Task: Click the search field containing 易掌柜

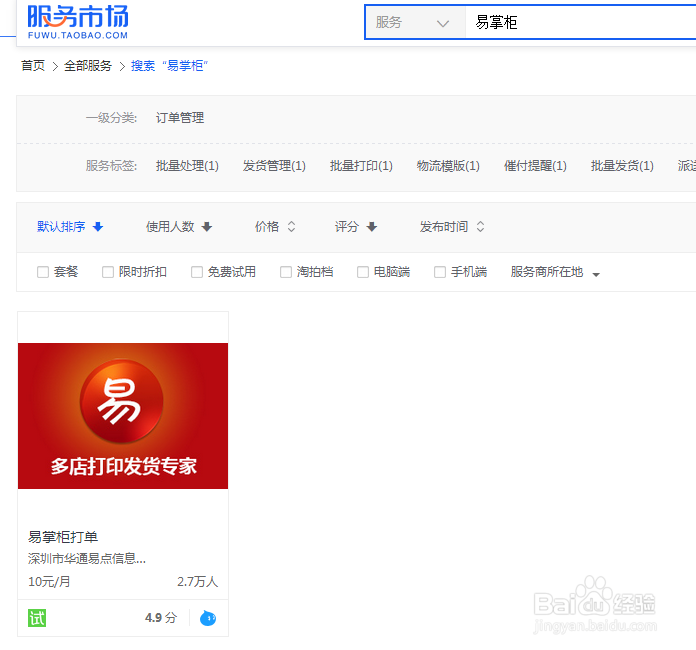Action: click(x=581, y=22)
